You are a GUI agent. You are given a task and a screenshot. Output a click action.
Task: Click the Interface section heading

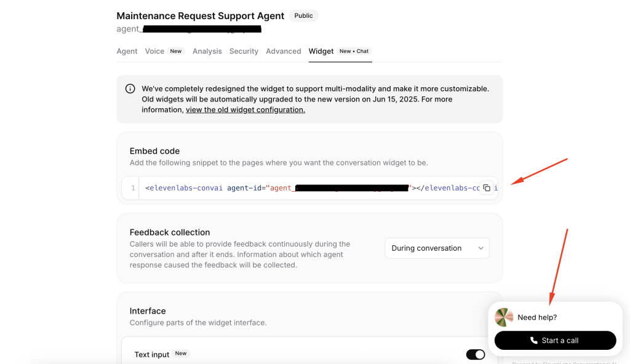tap(148, 311)
